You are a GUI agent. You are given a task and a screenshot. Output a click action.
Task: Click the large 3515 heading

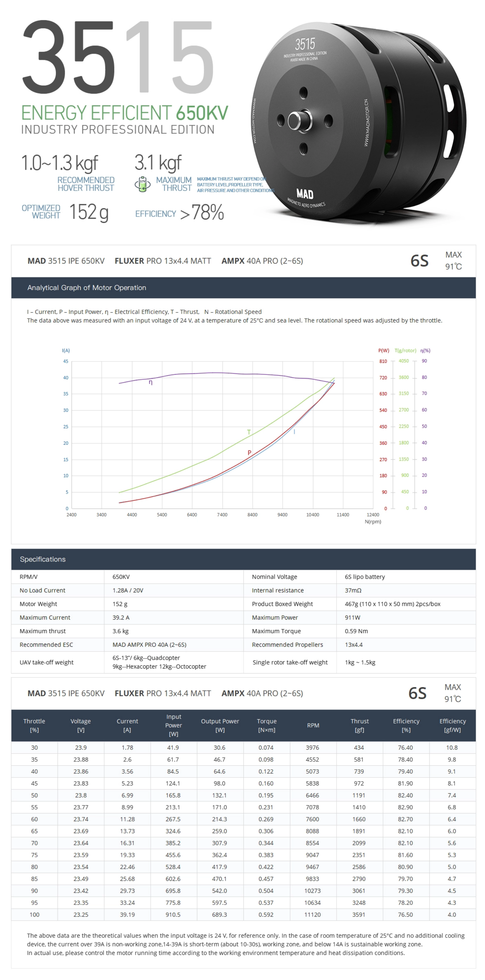coord(117,57)
